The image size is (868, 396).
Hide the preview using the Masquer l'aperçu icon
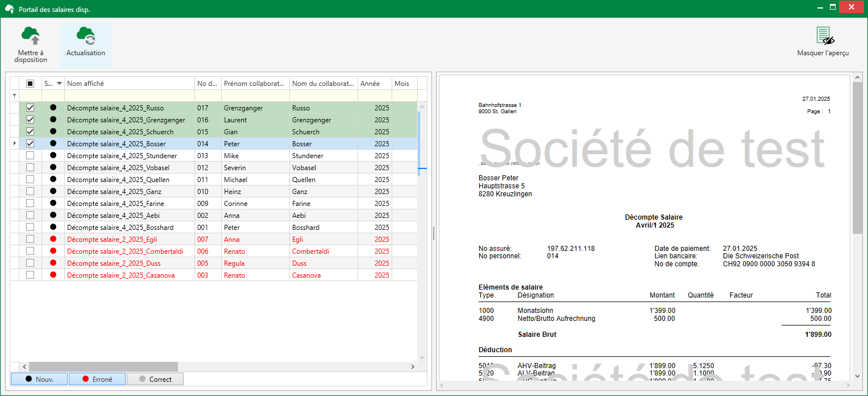point(823,35)
